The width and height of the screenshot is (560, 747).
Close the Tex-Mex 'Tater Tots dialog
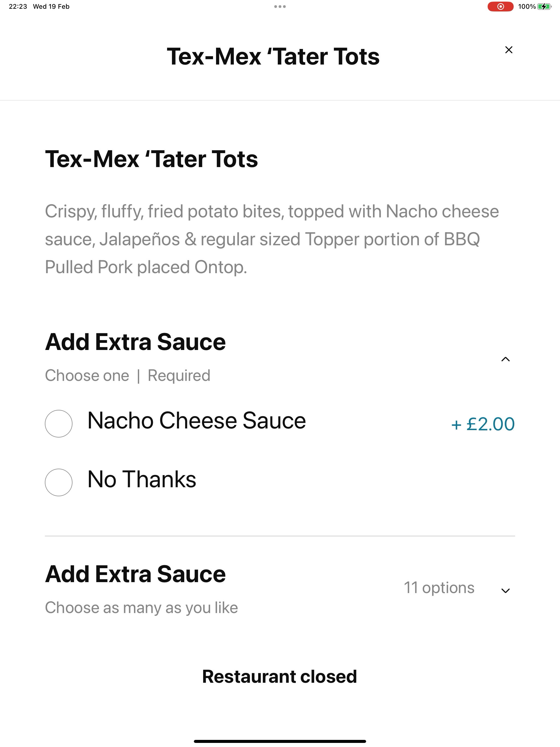tap(509, 50)
